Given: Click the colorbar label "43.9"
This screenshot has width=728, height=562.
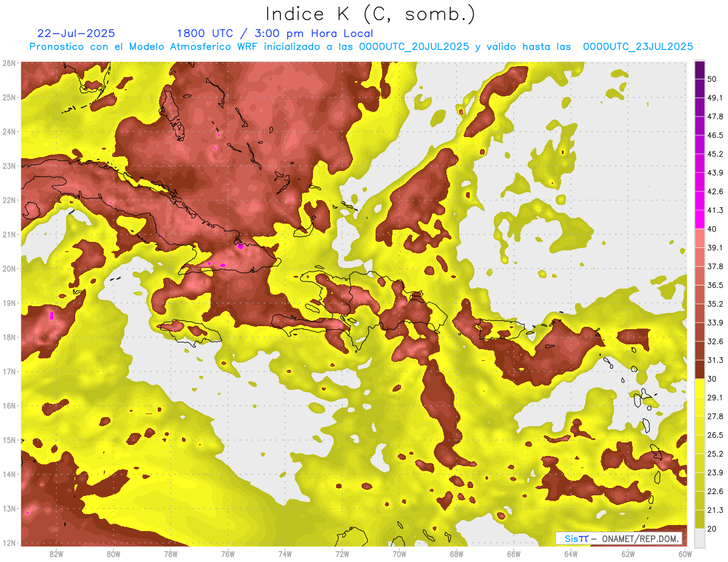Looking at the screenshot, I should point(715,173).
